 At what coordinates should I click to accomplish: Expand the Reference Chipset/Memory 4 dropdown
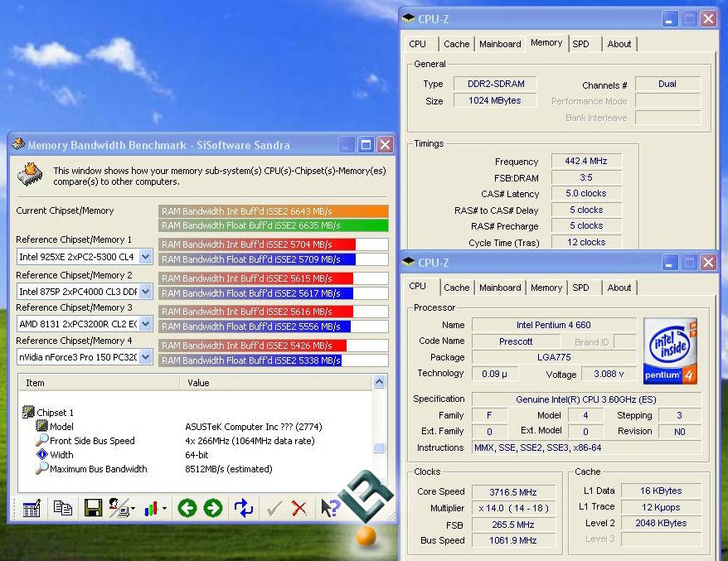click(146, 357)
